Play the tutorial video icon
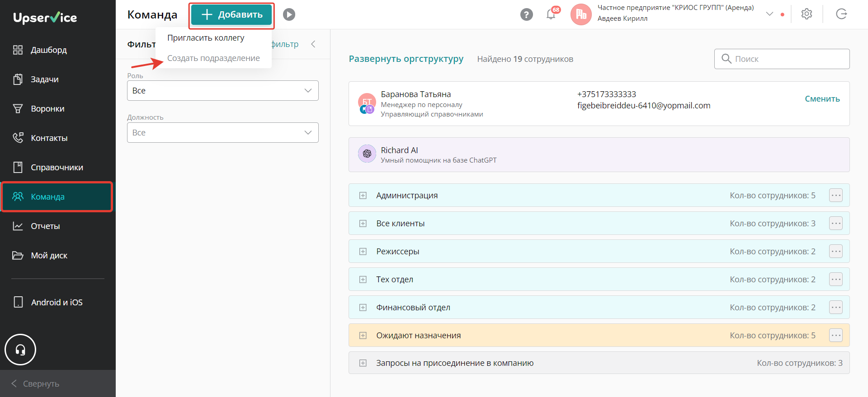868x397 pixels. tap(289, 14)
